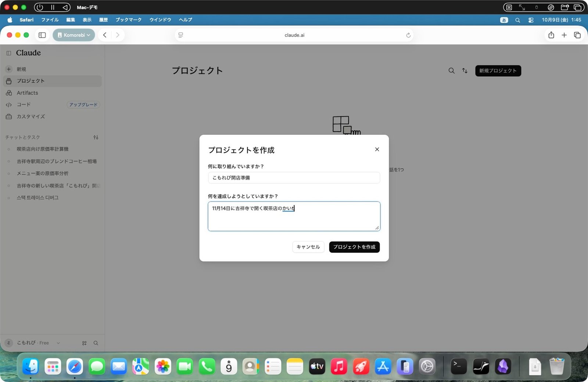Toggle the Safari sidebar button
Image resolution: width=588 pixels, height=382 pixels.
click(x=42, y=35)
